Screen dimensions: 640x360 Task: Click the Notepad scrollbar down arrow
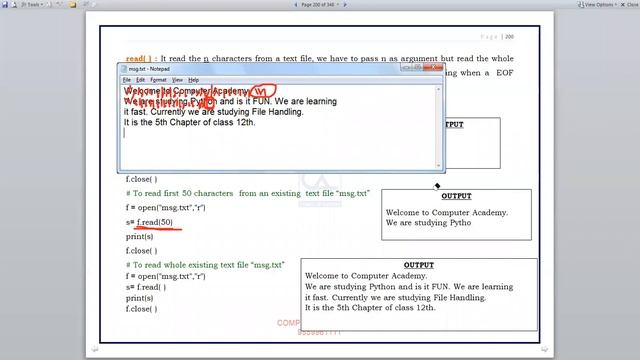click(439, 165)
